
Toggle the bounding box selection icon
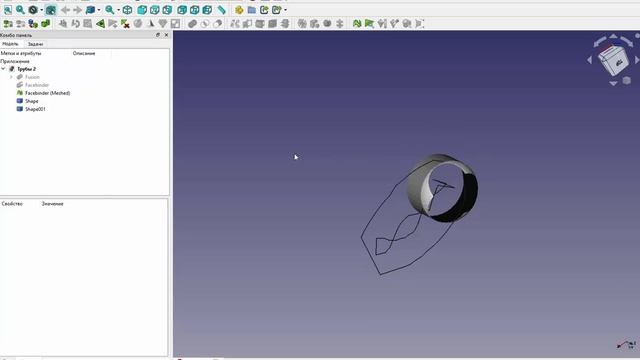51,10
